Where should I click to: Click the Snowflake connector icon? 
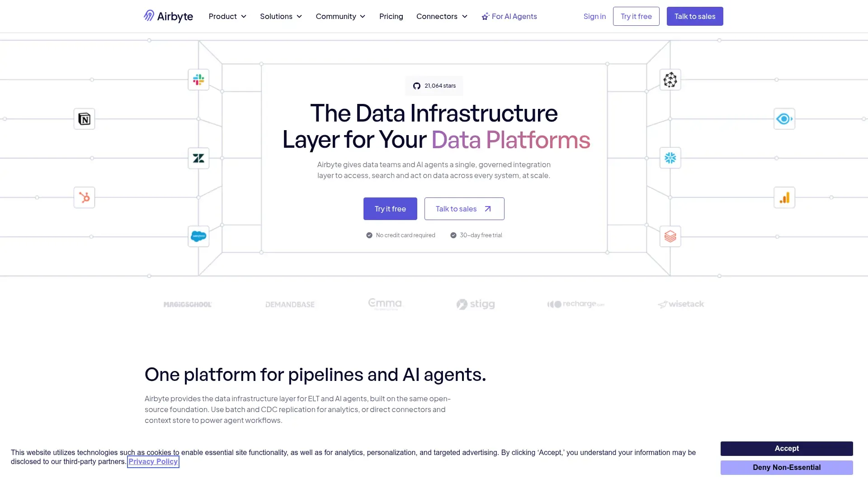click(670, 158)
